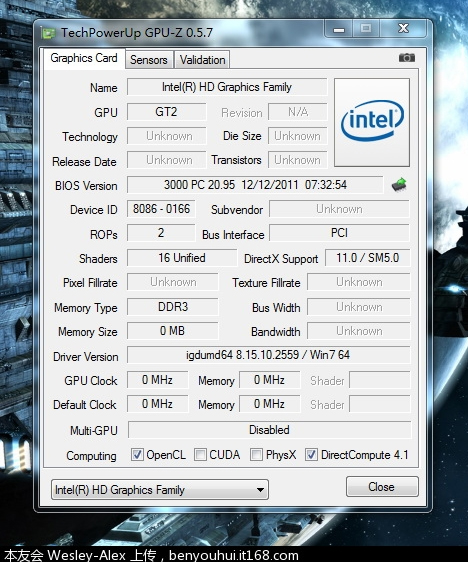
Task: Click the BIOS save chip icon
Action: [399, 184]
